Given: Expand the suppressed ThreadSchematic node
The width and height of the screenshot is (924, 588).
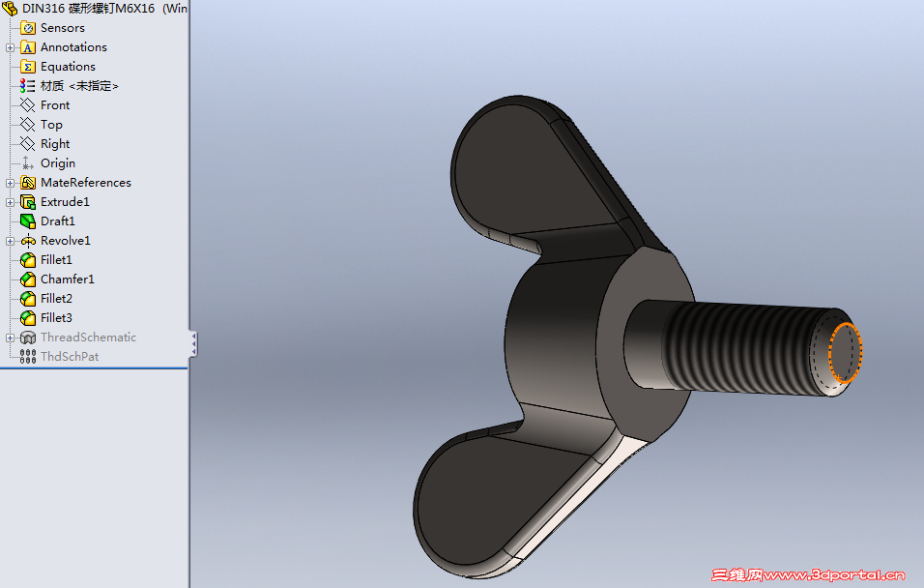Looking at the screenshot, I should [10, 338].
